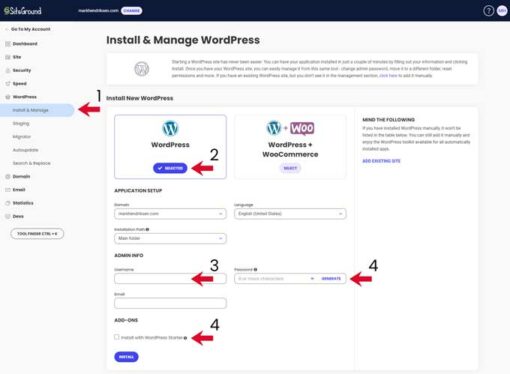Click the Username input field
This screenshot has height=374, width=510.
coord(170,278)
